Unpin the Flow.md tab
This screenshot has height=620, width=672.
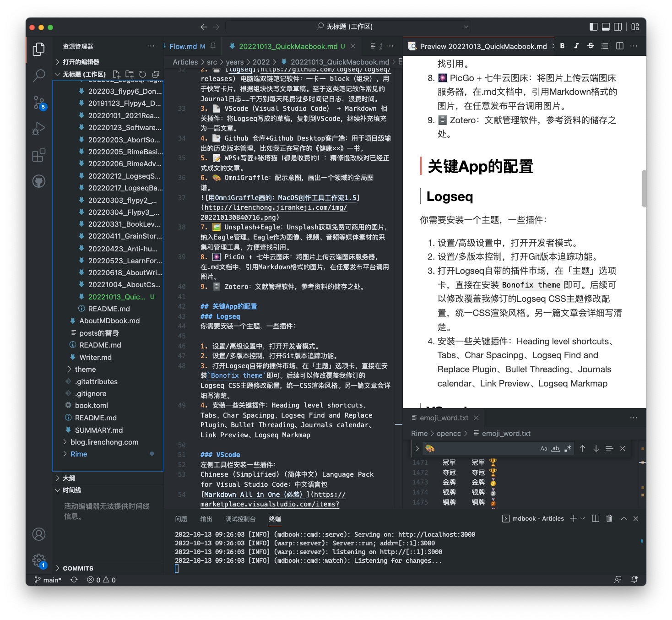coord(213,46)
